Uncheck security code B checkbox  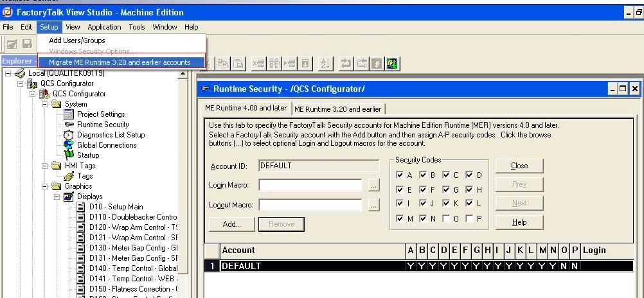423,175
